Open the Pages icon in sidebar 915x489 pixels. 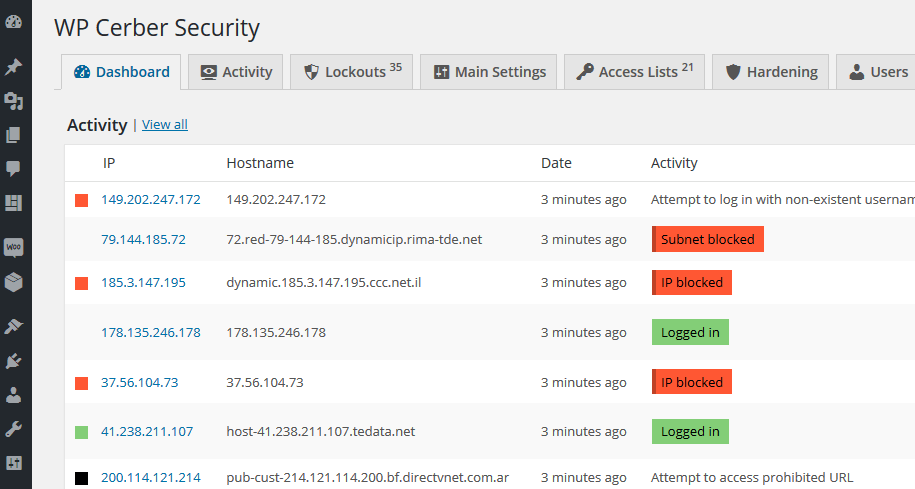tap(13, 135)
